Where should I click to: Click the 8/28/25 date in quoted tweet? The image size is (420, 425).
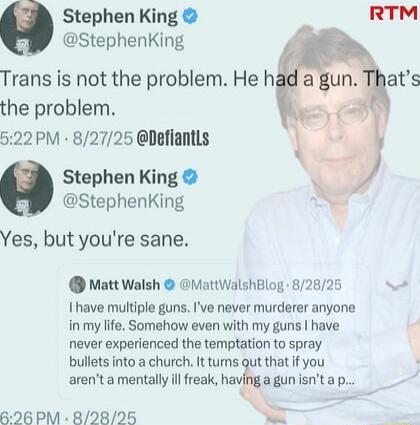pos(317,285)
